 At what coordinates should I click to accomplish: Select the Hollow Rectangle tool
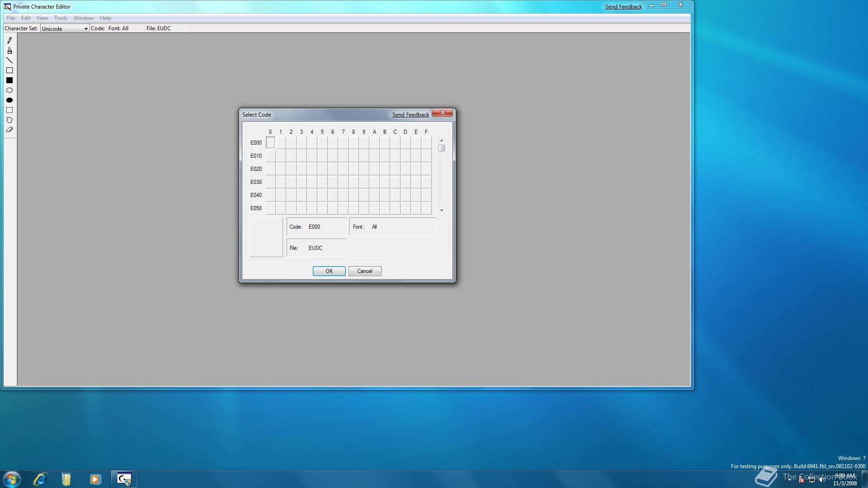[x=9, y=70]
